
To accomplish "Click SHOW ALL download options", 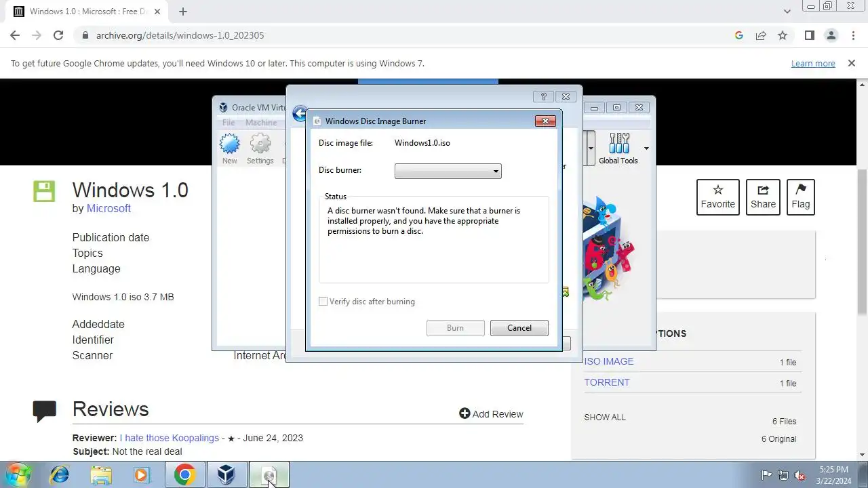I will [x=605, y=418].
